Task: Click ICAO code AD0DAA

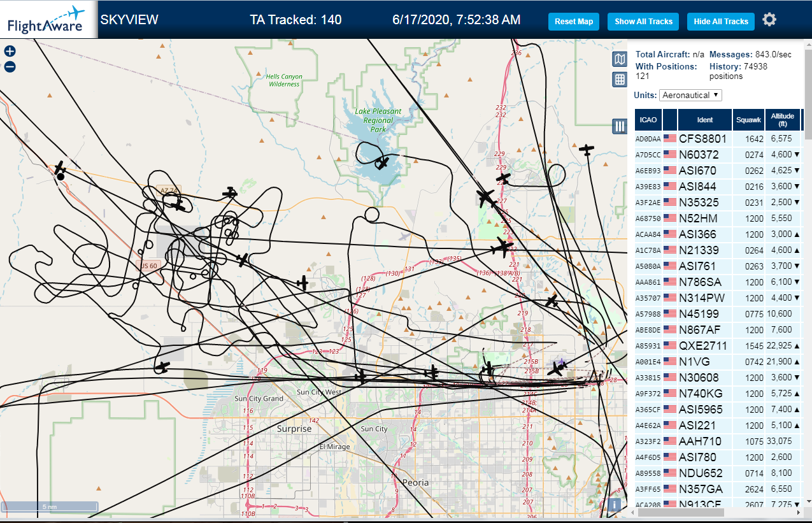Action: (648, 139)
